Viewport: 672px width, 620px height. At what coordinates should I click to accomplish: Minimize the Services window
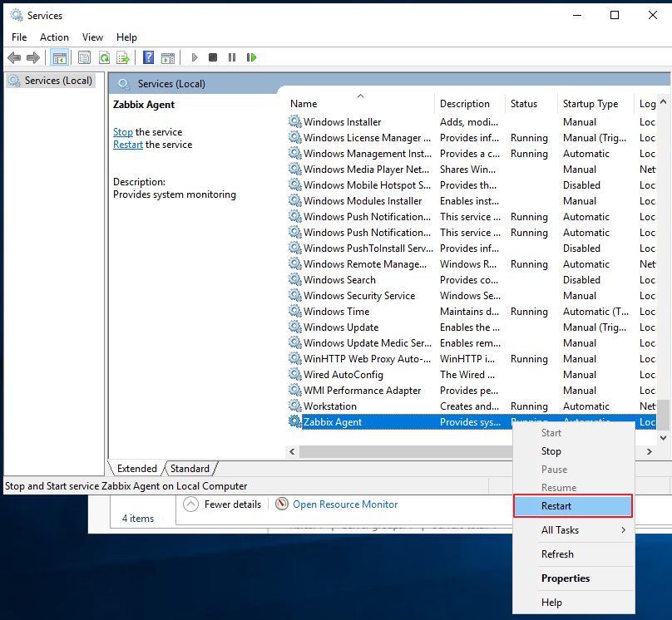pyautogui.click(x=577, y=16)
